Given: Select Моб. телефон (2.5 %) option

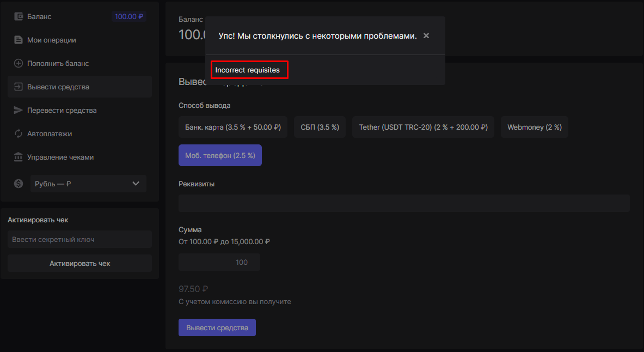Looking at the screenshot, I should (x=220, y=156).
